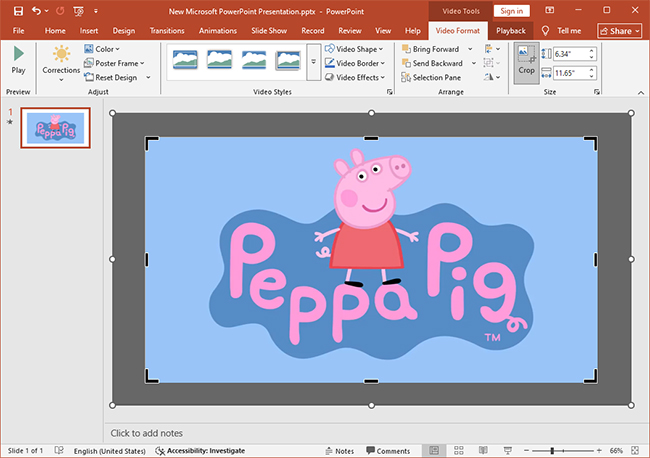This screenshot has height=458, width=650.
Task: Open the Video Effects menu
Action: point(355,78)
